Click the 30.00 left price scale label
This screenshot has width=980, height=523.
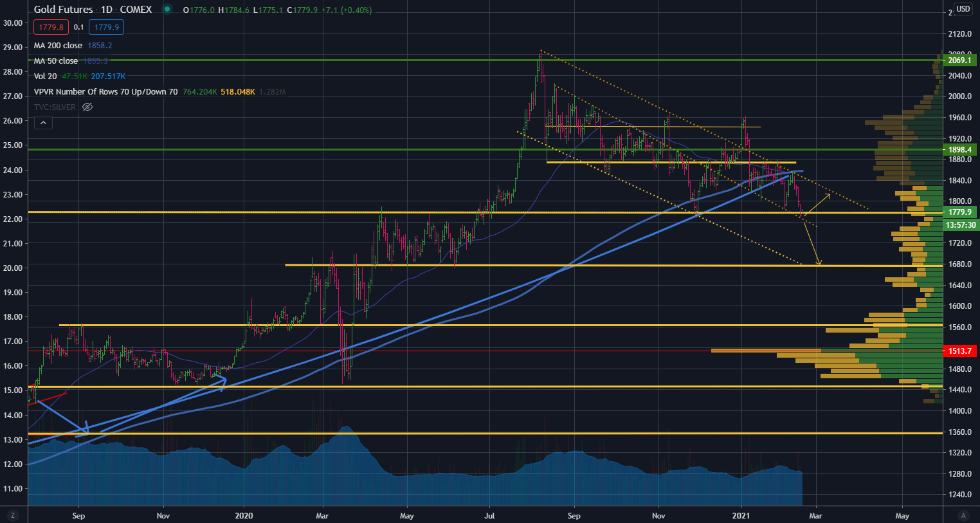click(x=13, y=23)
